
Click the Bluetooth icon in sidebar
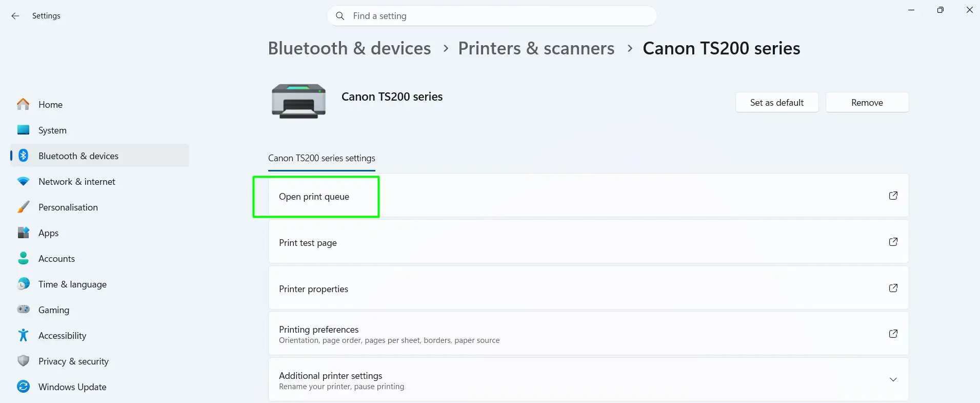[23, 156]
